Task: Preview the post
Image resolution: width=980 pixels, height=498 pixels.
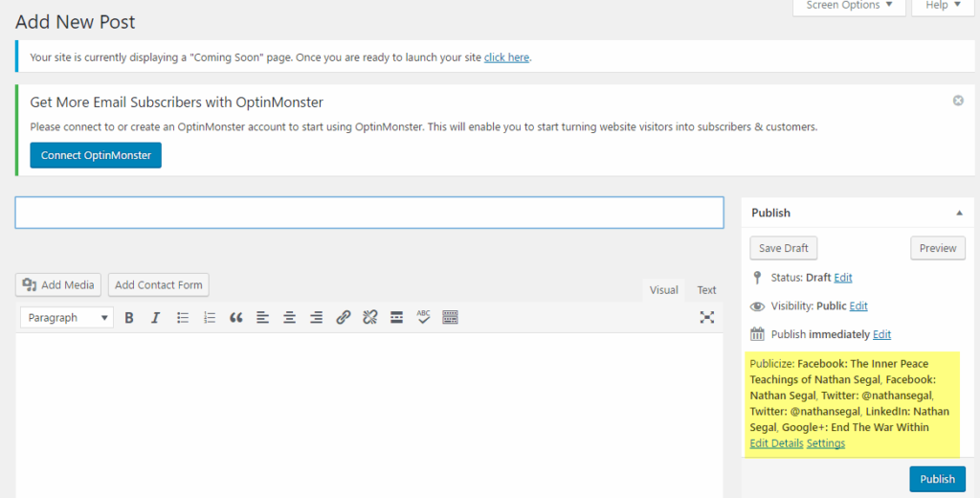Action: [938, 248]
